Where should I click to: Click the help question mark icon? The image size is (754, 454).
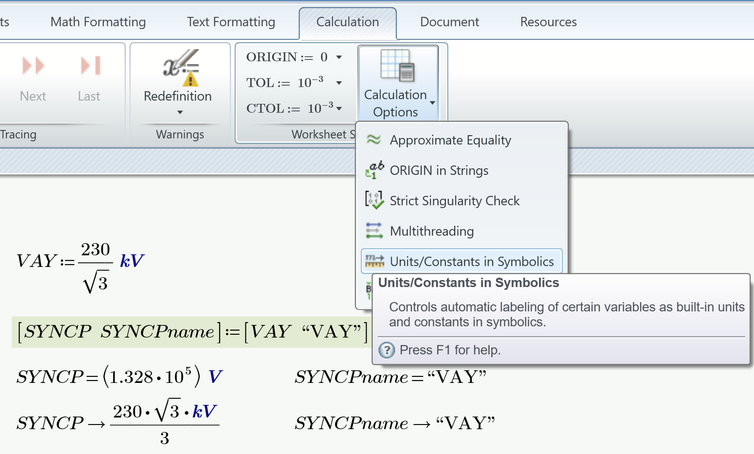tap(386, 350)
